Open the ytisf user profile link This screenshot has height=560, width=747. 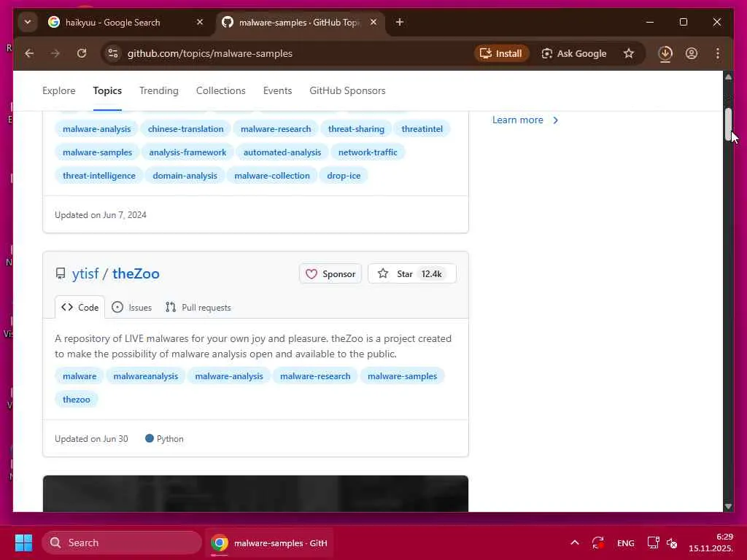click(85, 274)
